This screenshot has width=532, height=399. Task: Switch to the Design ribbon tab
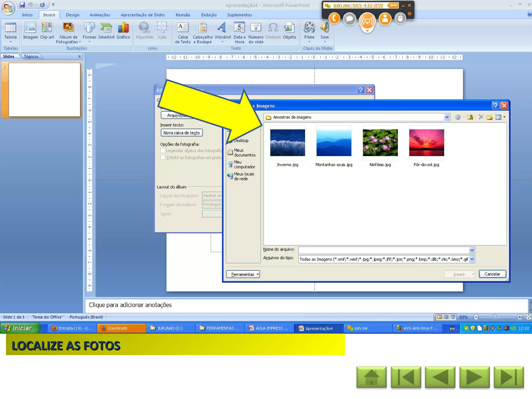[72, 15]
